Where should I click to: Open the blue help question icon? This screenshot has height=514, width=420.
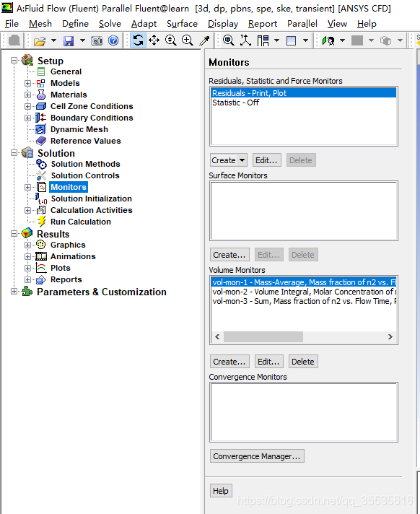tap(113, 40)
